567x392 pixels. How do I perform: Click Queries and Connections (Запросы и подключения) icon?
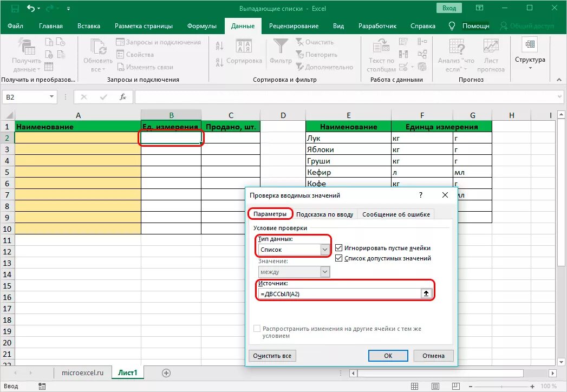120,42
